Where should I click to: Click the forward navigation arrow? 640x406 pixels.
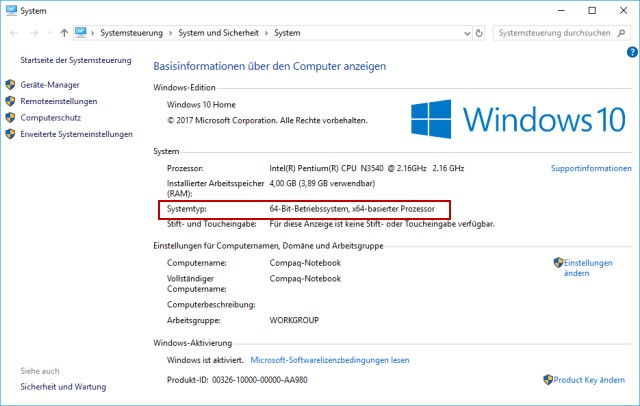click(34, 33)
